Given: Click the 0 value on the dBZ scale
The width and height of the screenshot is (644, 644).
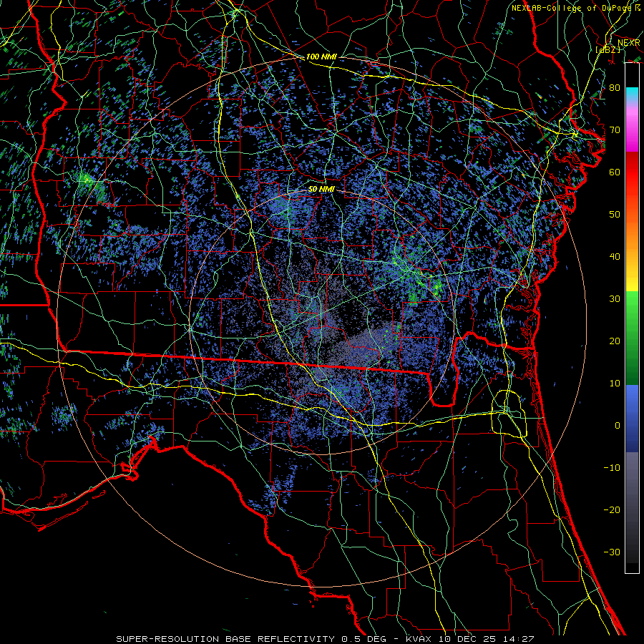Looking at the screenshot, I should 618,426.
